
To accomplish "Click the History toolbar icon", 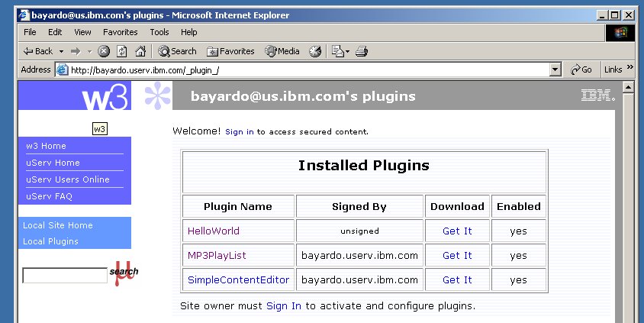I will pos(315,51).
